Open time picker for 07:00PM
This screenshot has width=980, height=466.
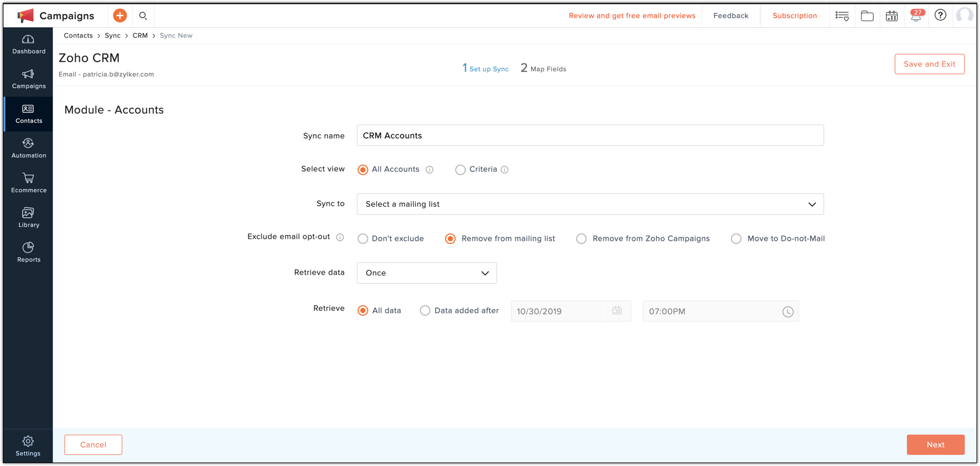(x=788, y=311)
